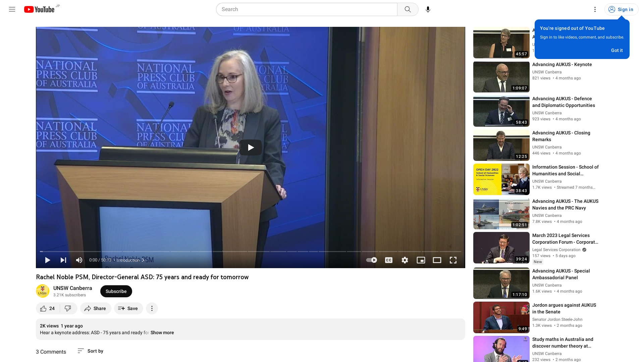The height and width of the screenshot is (362, 644).
Task: Click the large center play button
Action: [x=251, y=147]
